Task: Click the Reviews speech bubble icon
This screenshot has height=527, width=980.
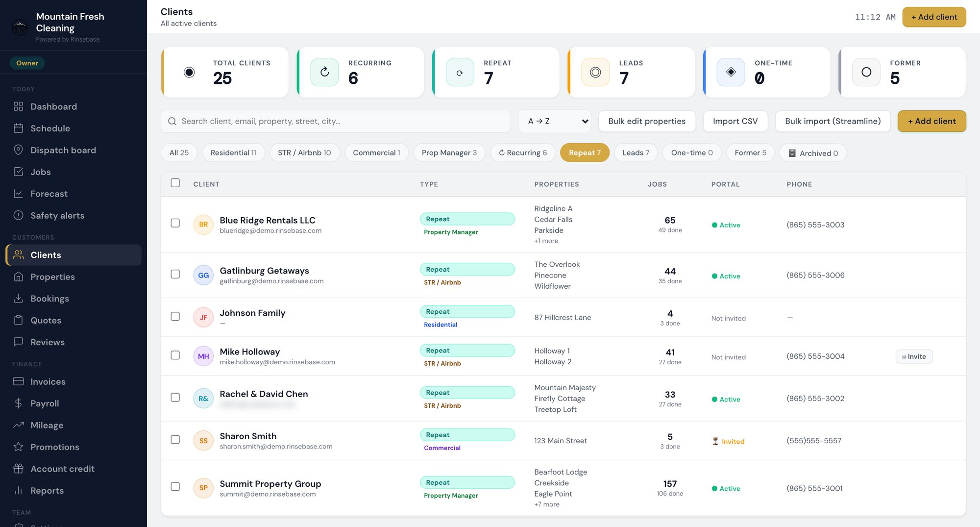Action: coord(18,342)
